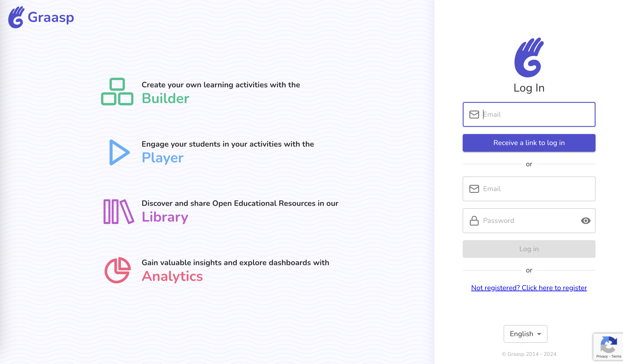Click the Password input field
The image size is (623, 364).
(529, 220)
